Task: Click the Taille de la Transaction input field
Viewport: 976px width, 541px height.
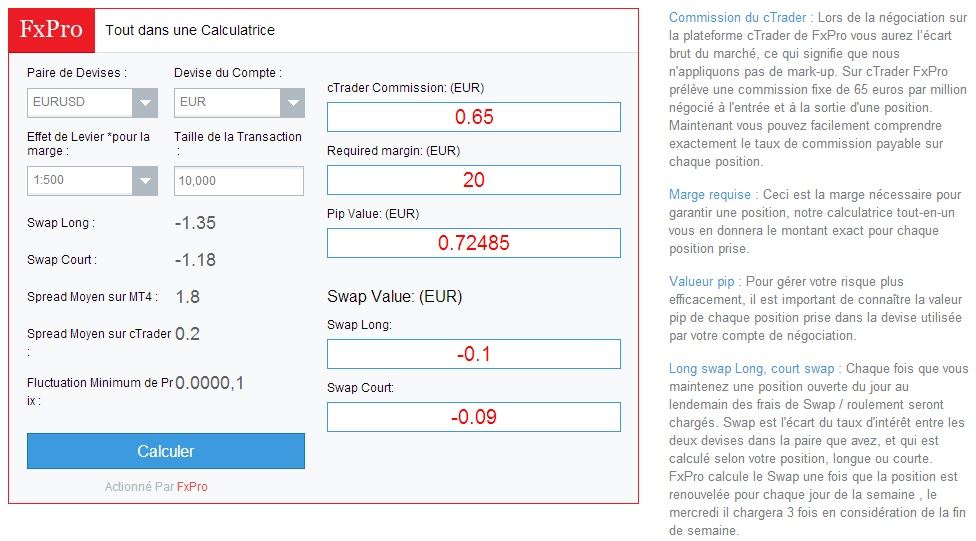Action: 238,181
